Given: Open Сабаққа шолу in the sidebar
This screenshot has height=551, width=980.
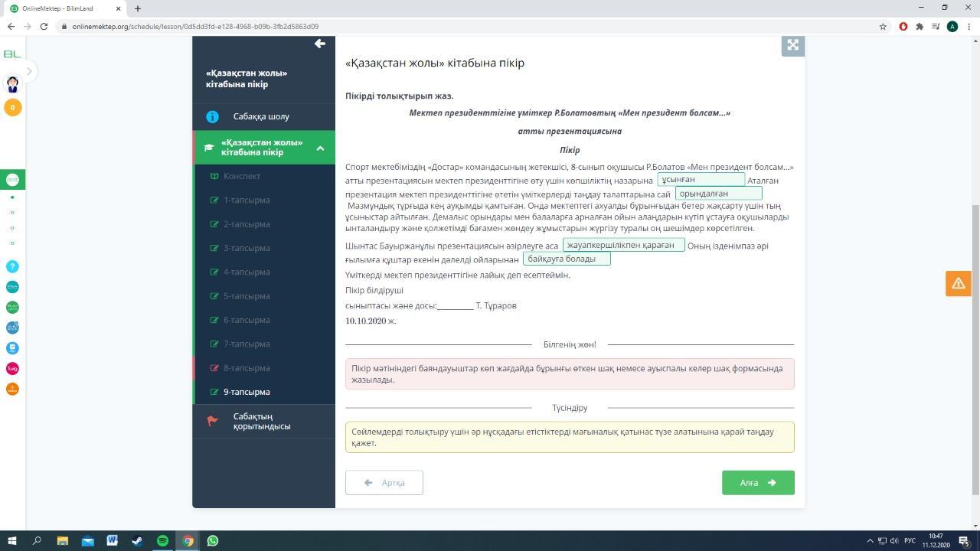Looking at the screenshot, I should click(264, 116).
